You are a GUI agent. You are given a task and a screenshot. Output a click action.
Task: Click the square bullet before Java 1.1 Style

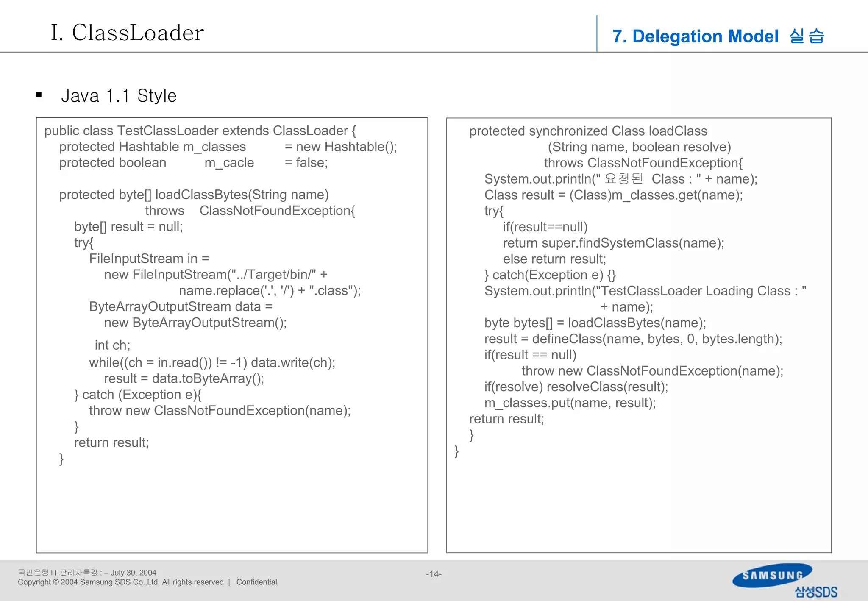tap(39, 95)
